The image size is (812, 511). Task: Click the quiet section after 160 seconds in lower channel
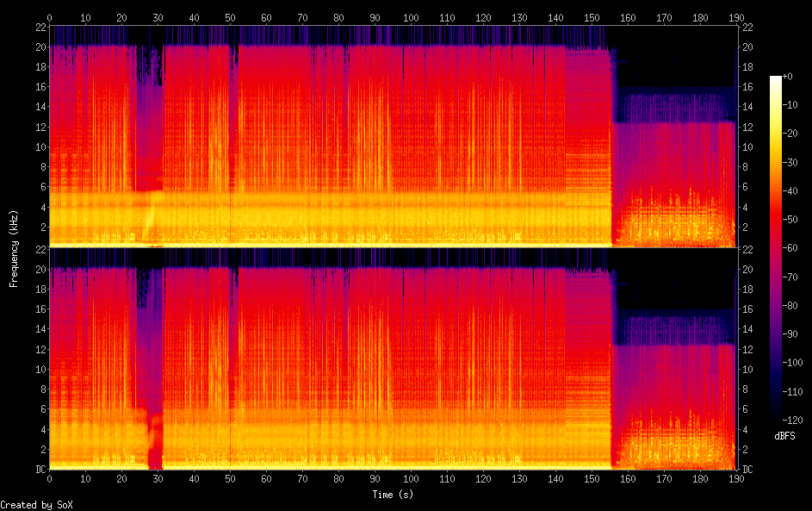tap(672, 388)
